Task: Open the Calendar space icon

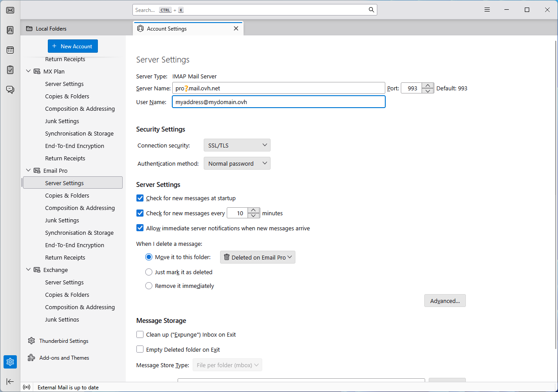Action: [x=10, y=50]
